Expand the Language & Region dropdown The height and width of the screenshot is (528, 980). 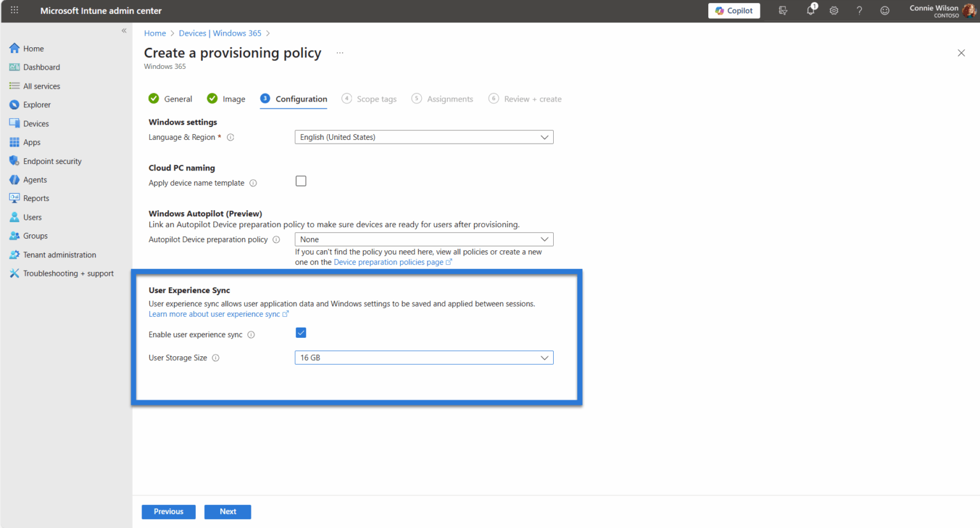[424, 137]
